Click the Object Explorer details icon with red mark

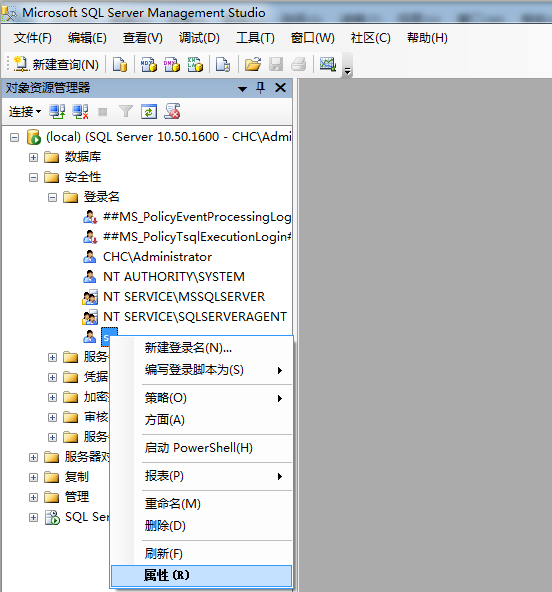coord(172,112)
